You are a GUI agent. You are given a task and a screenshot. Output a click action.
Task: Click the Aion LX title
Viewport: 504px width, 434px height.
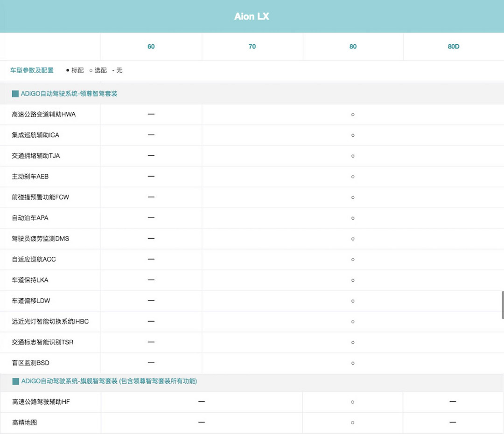(x=252, y=16)
